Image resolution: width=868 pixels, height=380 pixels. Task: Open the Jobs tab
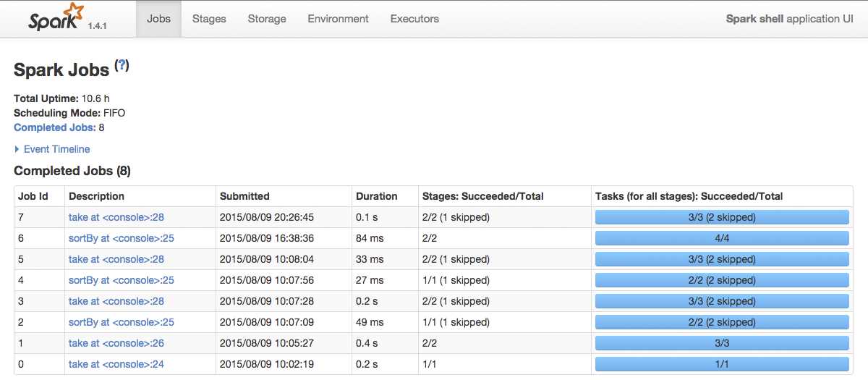click(x=158, y=19)
